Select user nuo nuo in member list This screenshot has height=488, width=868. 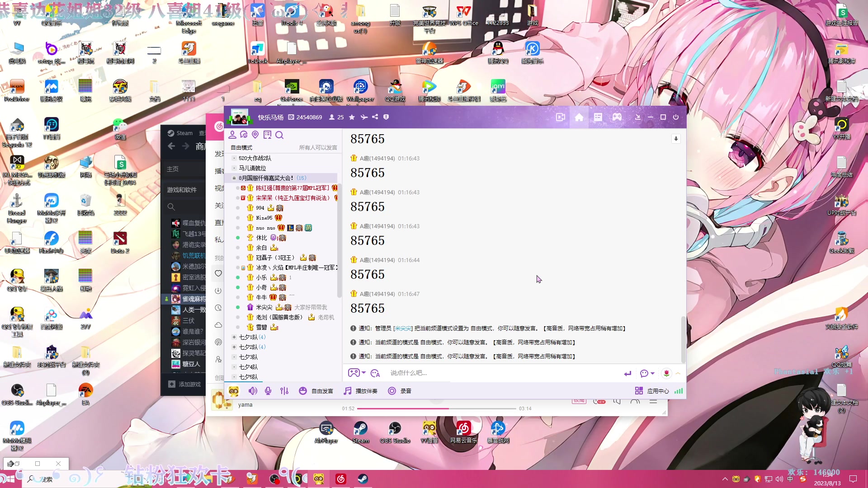click(265, 228)
